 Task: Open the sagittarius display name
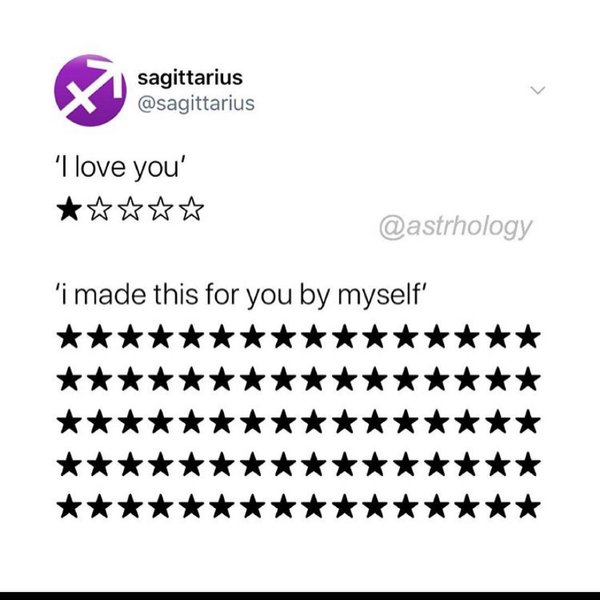pos(190,78)
